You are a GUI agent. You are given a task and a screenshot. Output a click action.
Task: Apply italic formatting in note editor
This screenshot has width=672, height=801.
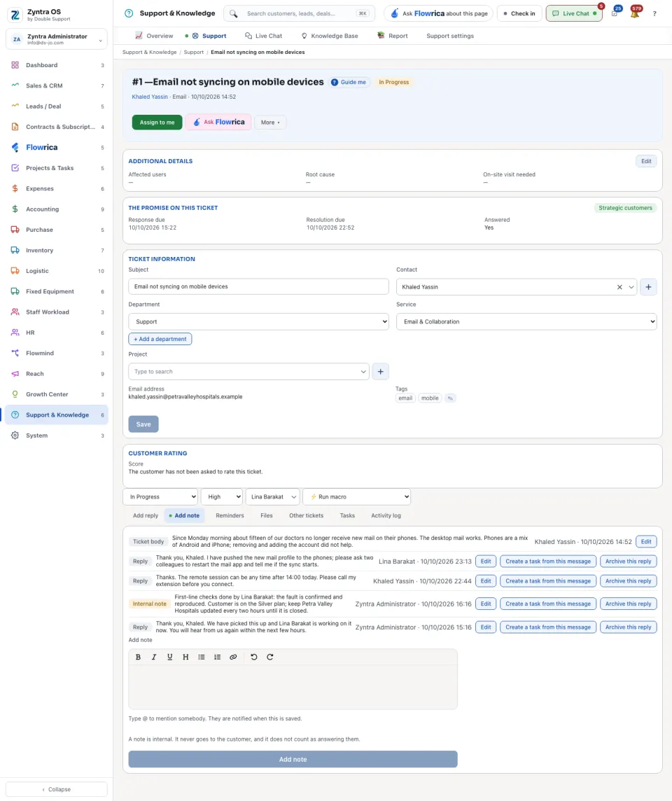click(154, 657)
